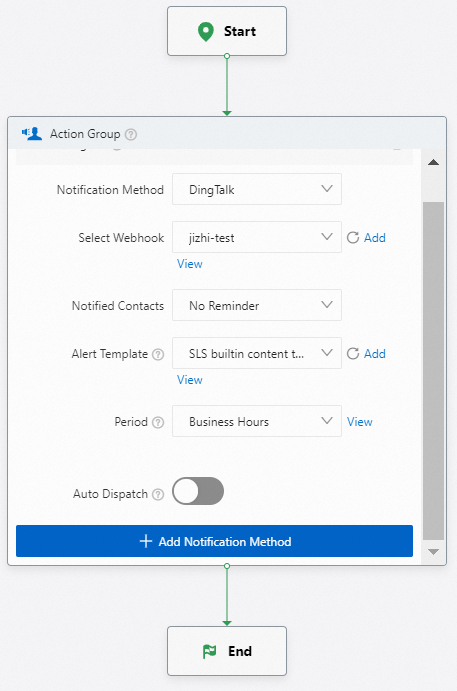This screenshot has width=457, height=691.
Task: Click the green End flag icon
Action: 209,651
